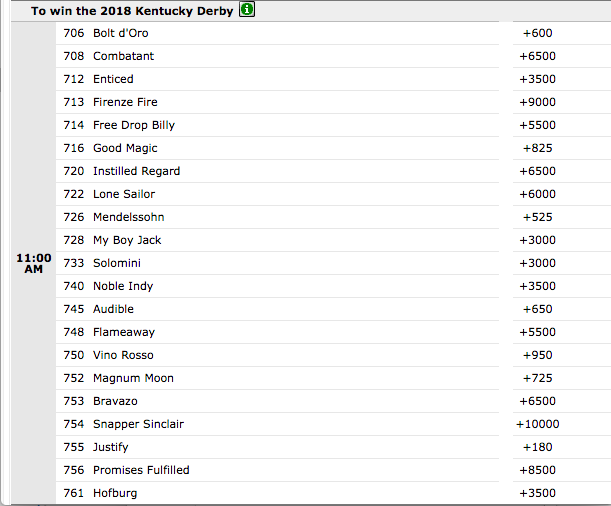This screenshot has width=611, height=506.
Task: Click My Boy Jack +3000 odds
Action: click(537, 240)
